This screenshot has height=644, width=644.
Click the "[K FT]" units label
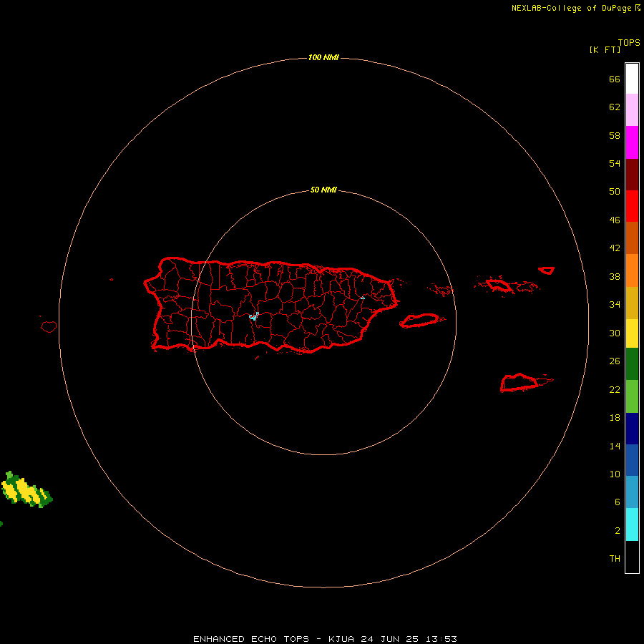point(605,49)
